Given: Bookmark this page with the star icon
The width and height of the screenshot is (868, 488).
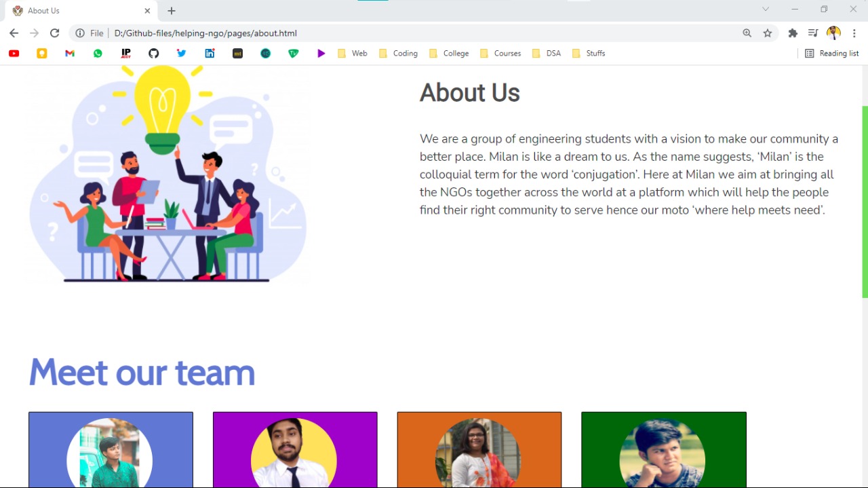Looking at the screenshot, I should coord(768,33).
